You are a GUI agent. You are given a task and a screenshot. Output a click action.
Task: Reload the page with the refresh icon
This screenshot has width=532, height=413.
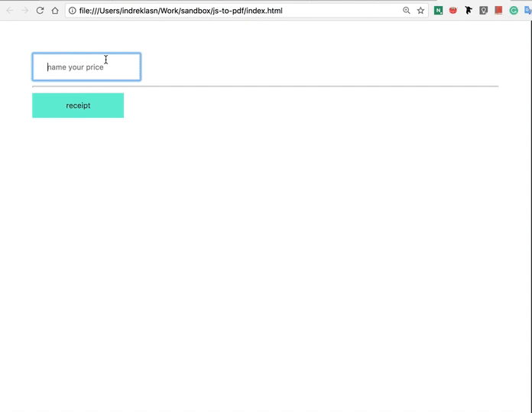(x=40, y=11)
